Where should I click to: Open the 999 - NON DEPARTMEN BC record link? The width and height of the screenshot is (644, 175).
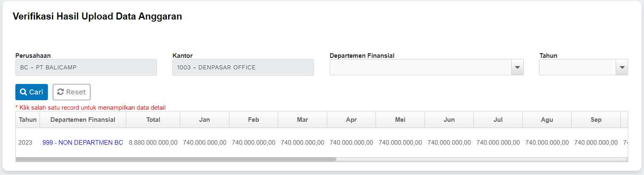point(83,143)
